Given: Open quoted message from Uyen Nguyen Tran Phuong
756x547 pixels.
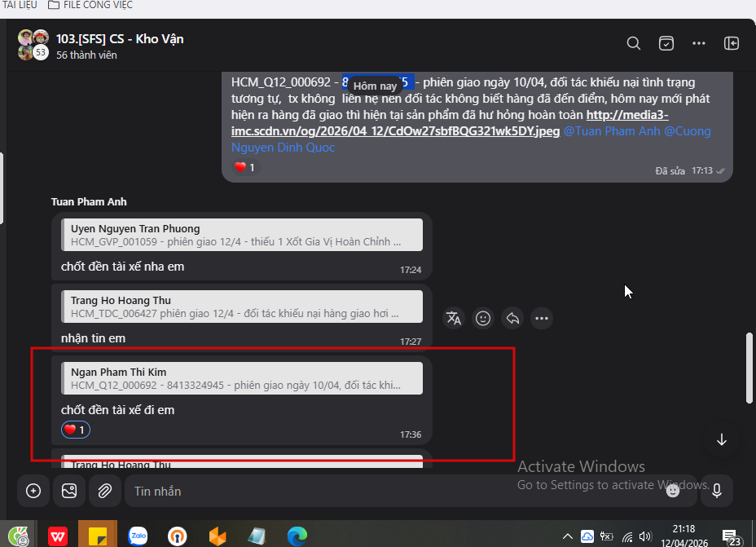Looking at the screenshot, I should 242,235.
